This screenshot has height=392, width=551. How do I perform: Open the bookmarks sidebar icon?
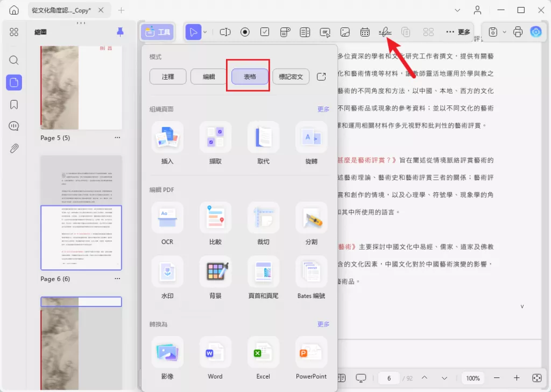[14, 105]
